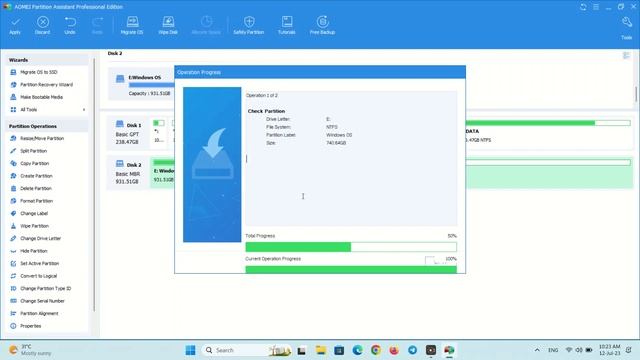Click the left sidebar scrollbar
The width and height of the screenshot is (640, 360).
tap(94, 185)
